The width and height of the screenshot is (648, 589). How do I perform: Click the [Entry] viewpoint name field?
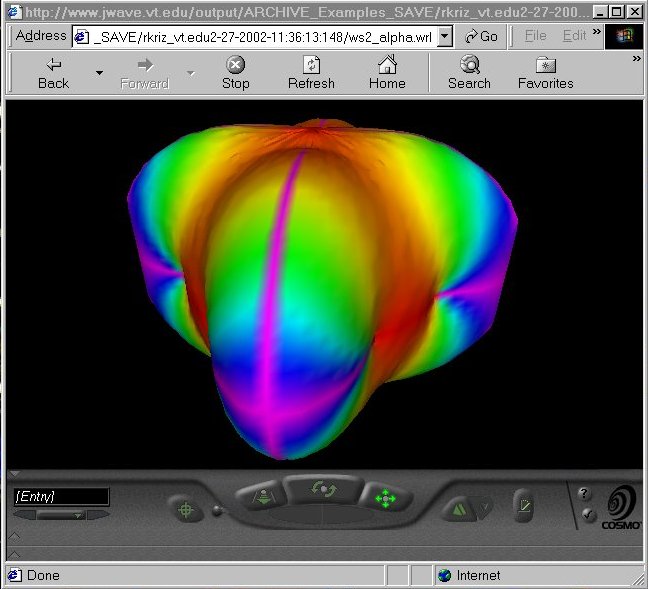click(62, 496)
